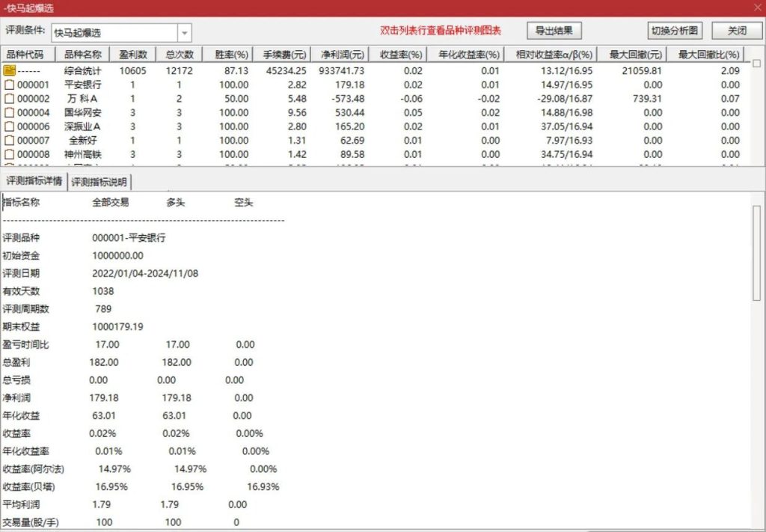Check the checkbox next to 全新好
The height and width of the screenshot is (532, 766).
click(10, 138)
